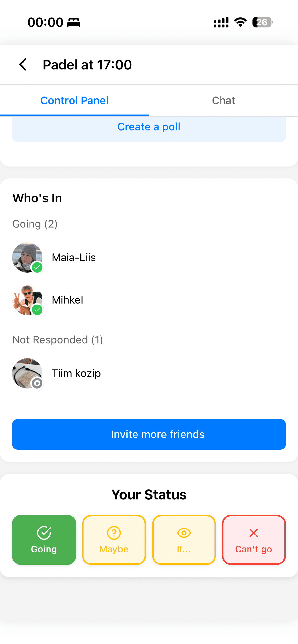Tap the bed sleep-focus icon

click(74, 23)
